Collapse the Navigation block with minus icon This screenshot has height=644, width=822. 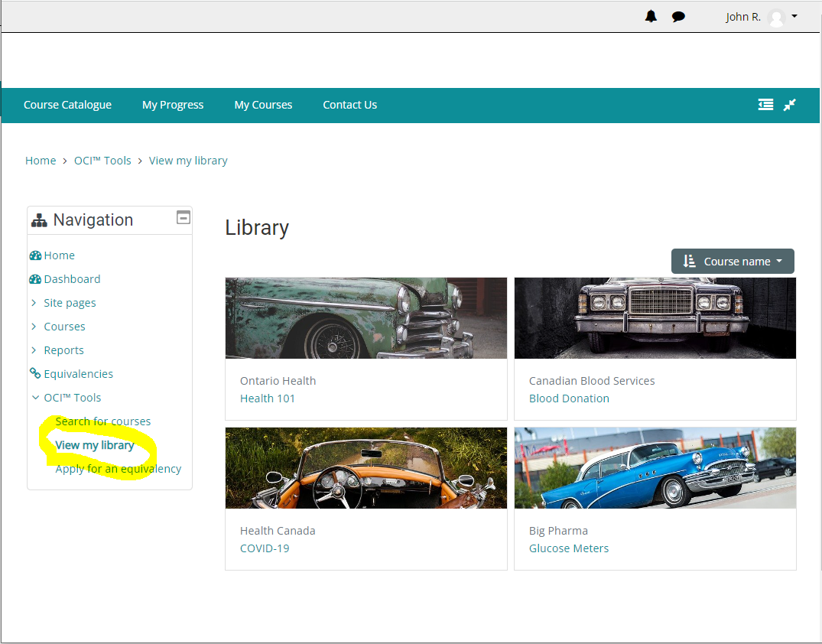coord(183,218)
